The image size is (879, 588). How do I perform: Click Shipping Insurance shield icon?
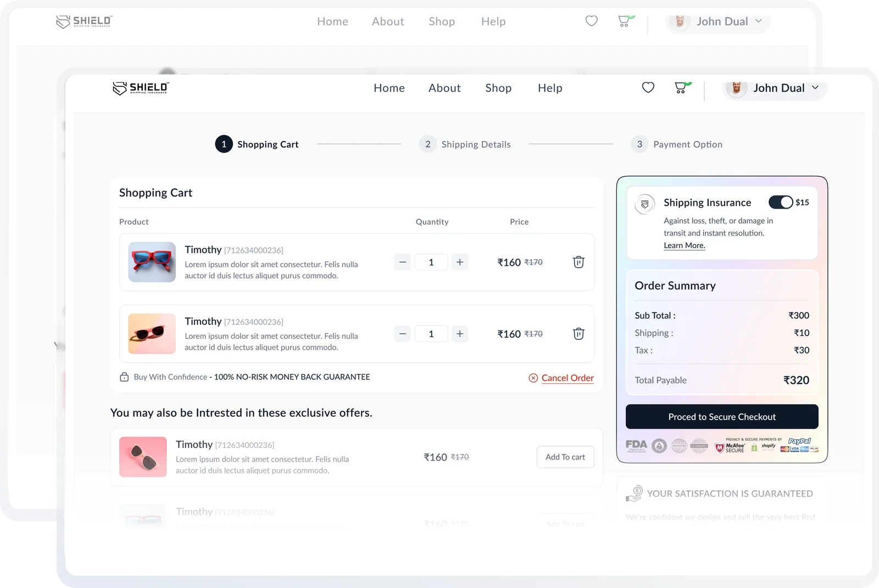[645, 204]
